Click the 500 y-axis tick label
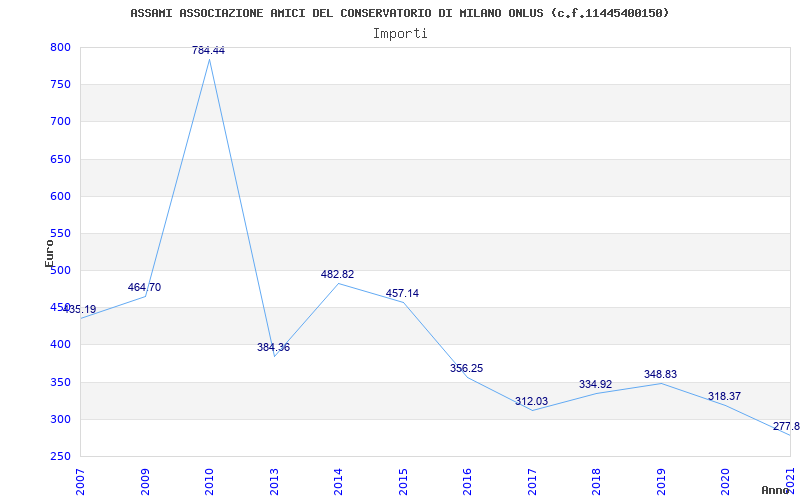 (60, 270)
